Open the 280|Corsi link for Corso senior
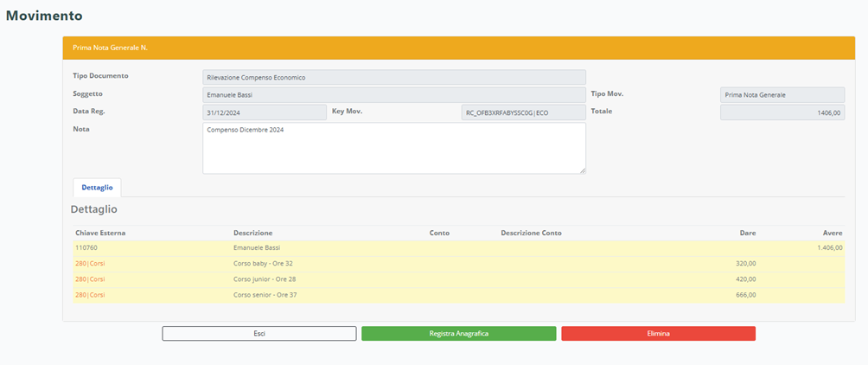868x365 pixels. (90, 295)
